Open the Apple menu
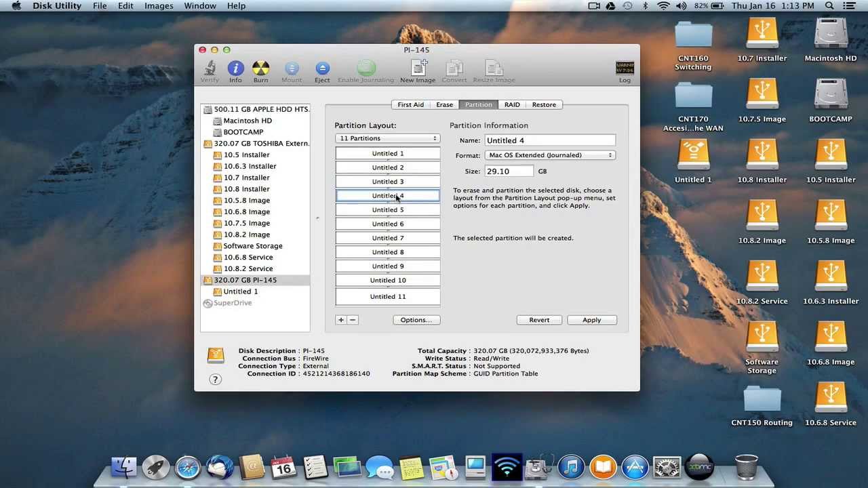This screenshot has height=488, width=868. point(16,6)
